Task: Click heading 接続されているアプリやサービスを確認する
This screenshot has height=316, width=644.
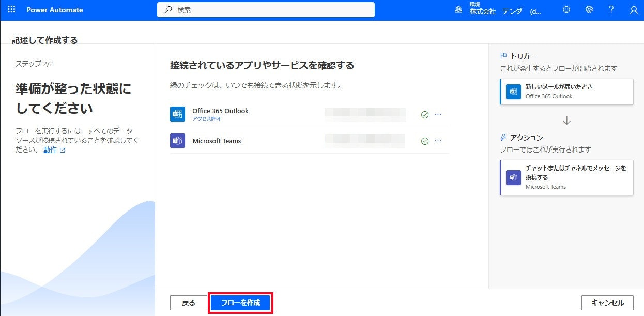Action: 262,65
